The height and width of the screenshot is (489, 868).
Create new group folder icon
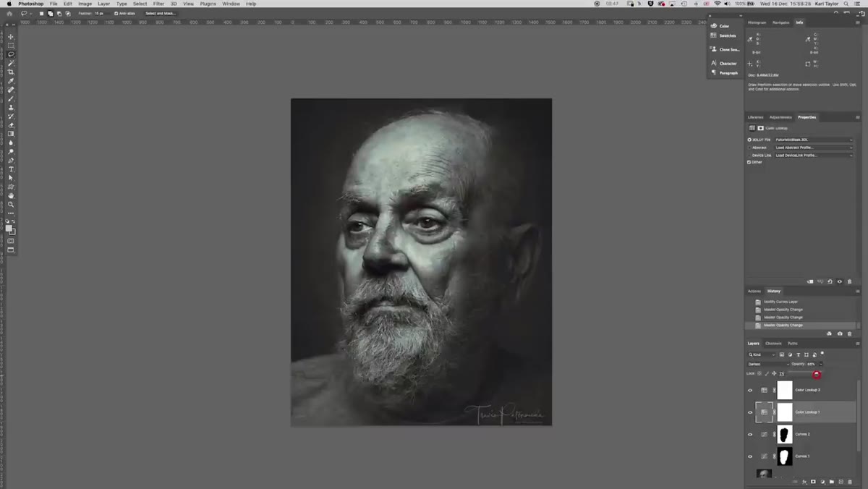tap(831, 482)
